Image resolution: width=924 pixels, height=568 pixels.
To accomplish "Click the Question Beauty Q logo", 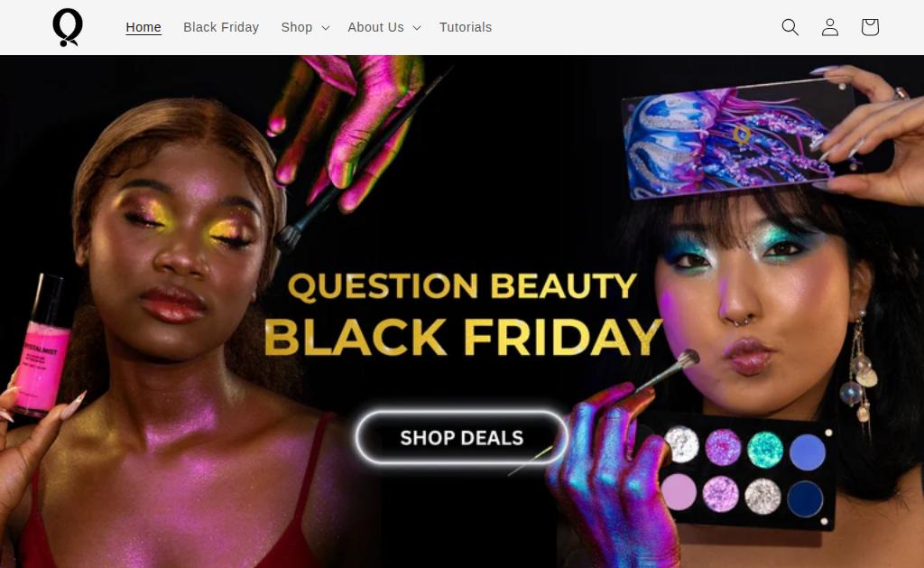I will click(x=68, y=27).
